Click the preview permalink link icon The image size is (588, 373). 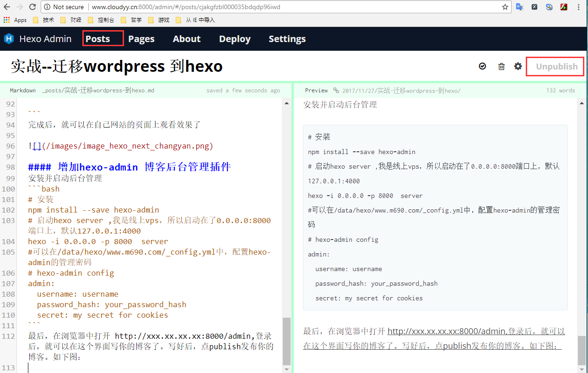click(x=336, y=91)
